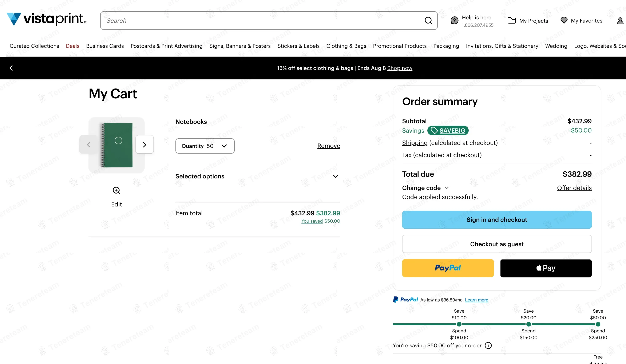The height and width of the screenshot is (364, 626).
Task: Open the Business Cards menu
Action: pyautogui.click(x=105, y=46)
